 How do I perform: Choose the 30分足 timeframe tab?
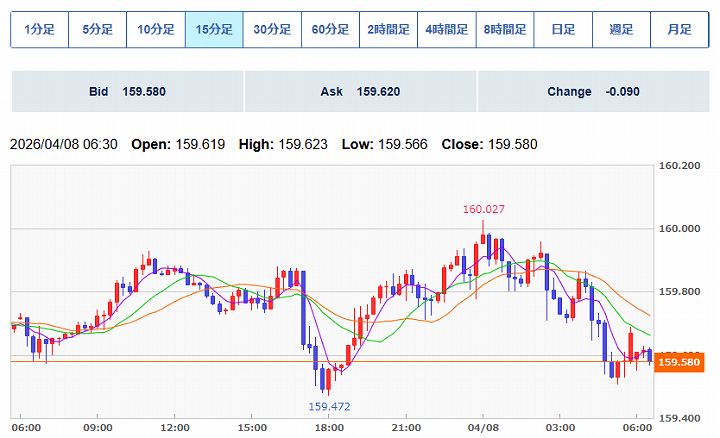pyautogui.click(x=272, y=30)
